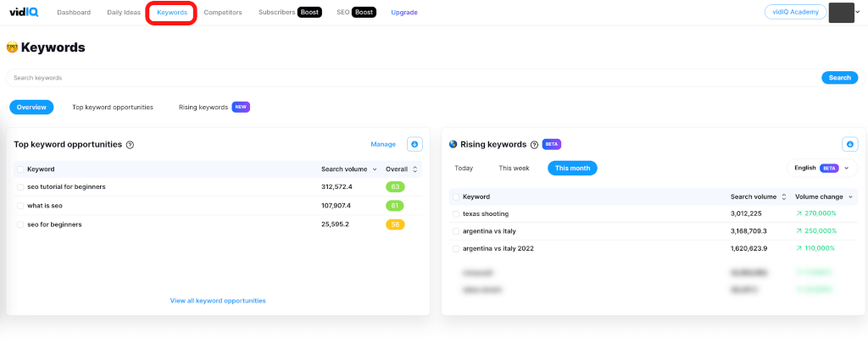Click the BETA badge beside Rising keywords
Screen dimensions: 868x360
pos(552,144)
